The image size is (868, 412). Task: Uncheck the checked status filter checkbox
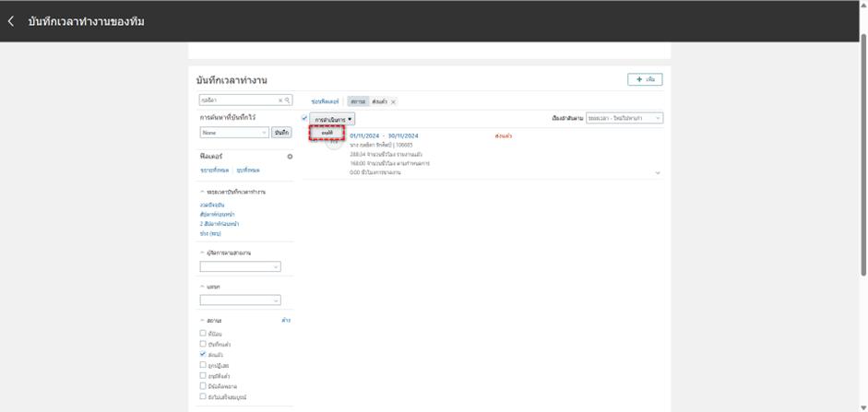pos(203,354)
